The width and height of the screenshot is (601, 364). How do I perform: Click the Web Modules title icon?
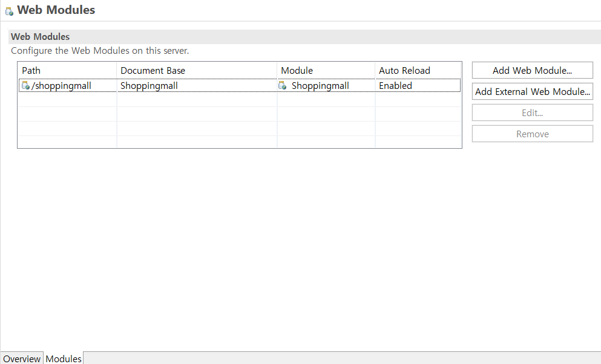click(9, 11)
